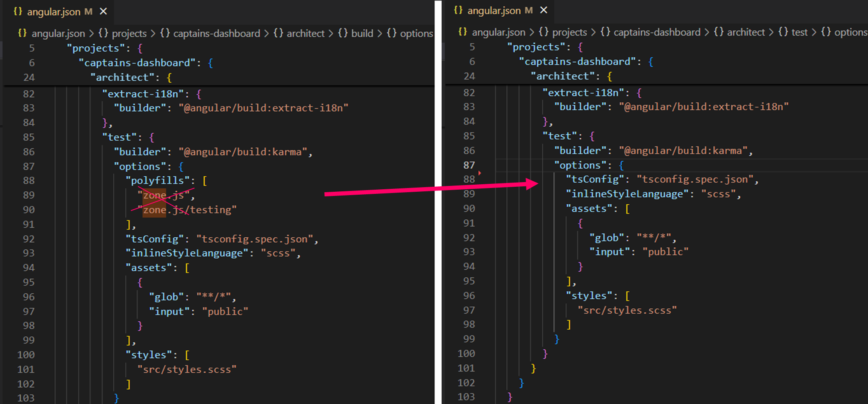Click "src/styles.scss" on line 97
The height and width of the screenshot is (404, 868).
click(627, 310)
